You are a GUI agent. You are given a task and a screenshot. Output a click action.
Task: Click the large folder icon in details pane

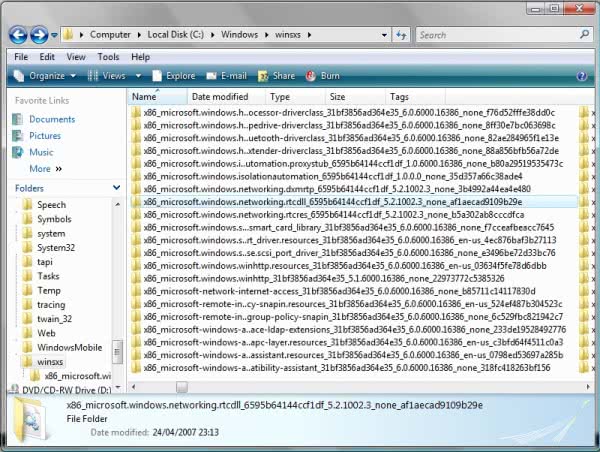[29, 420]
